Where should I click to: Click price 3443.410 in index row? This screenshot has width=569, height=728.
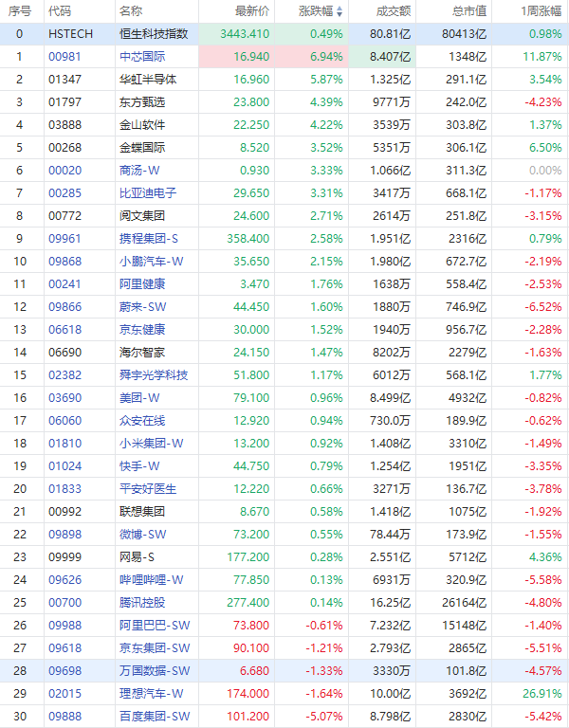pyautogui.click(x=245, y=34)
